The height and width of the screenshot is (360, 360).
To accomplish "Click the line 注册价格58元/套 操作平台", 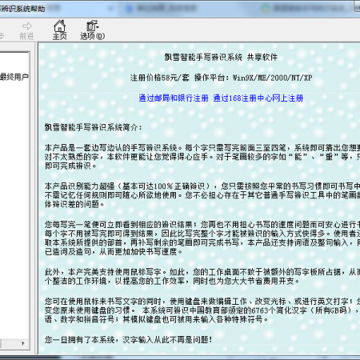I will [x=221, y=78].
